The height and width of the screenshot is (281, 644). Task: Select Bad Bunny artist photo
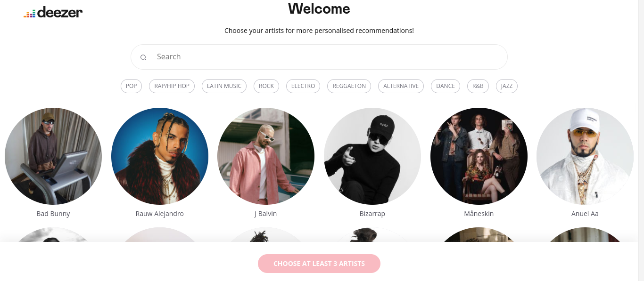click(x=53, y=156)
